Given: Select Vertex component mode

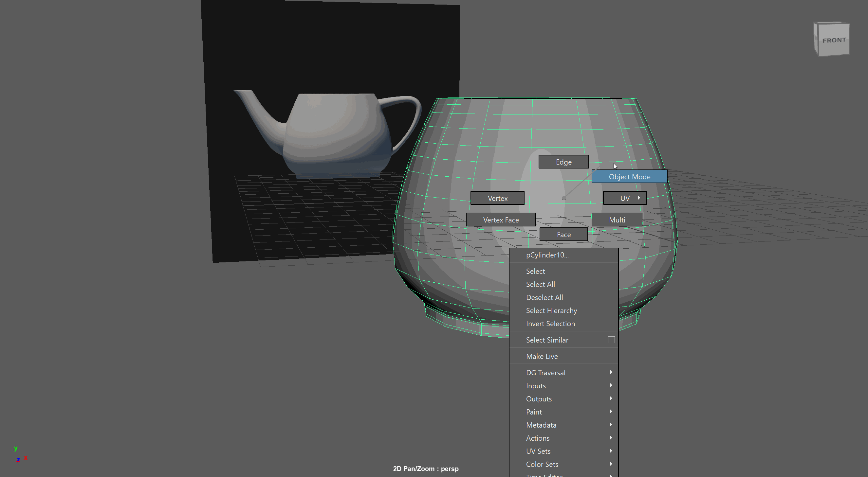Looking at the screenshot, I should [x=497, y=198].
